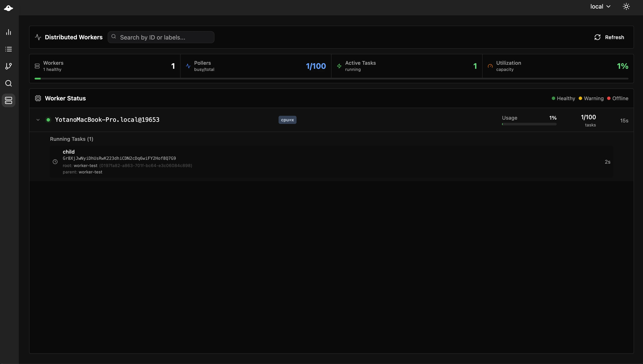This screenshot has width=643, height=364.
Task: Click the Pollers busy/total stat card
Action: click(x=255, y=66)
